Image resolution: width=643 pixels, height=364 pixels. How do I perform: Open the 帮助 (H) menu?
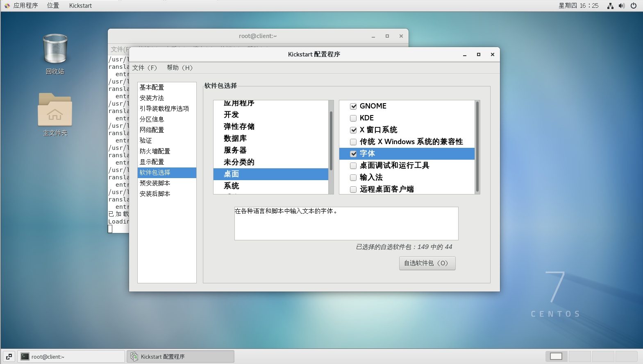pos(179,68)
